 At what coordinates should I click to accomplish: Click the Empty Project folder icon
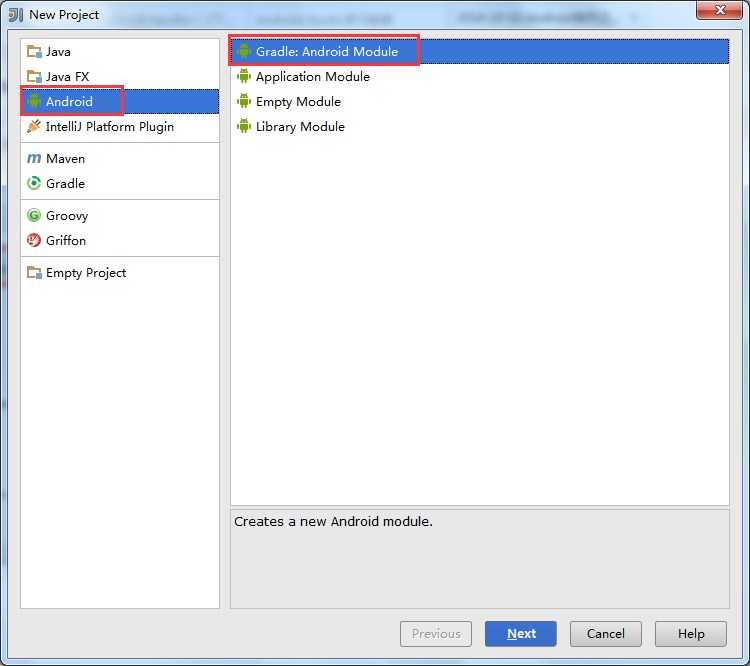pyautogui.click(x=34, y=272)
